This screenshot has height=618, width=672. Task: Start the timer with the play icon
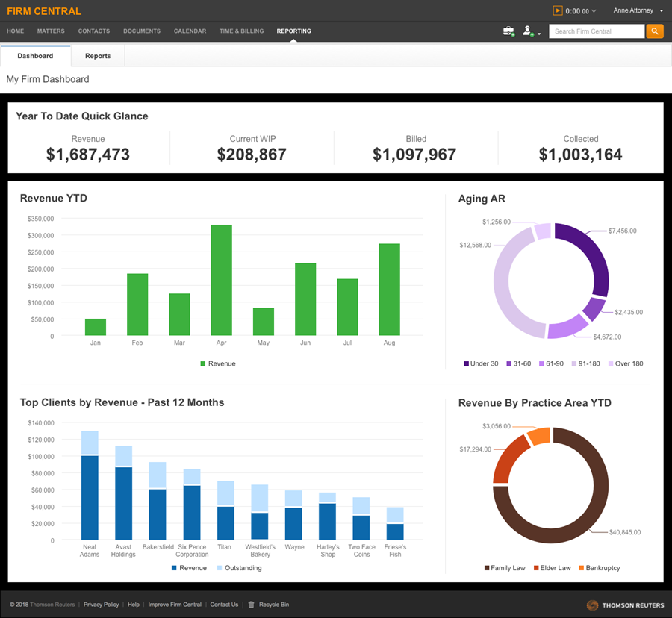558,10
